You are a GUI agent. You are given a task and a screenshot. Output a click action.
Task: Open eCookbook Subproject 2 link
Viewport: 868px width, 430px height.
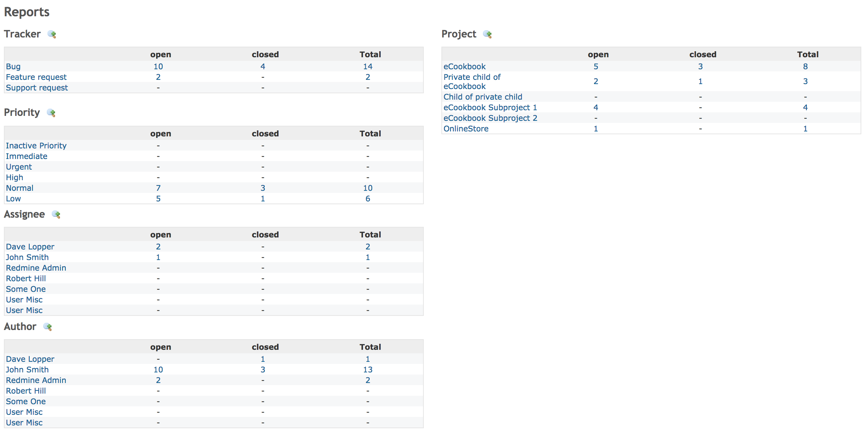click(490, 118)
